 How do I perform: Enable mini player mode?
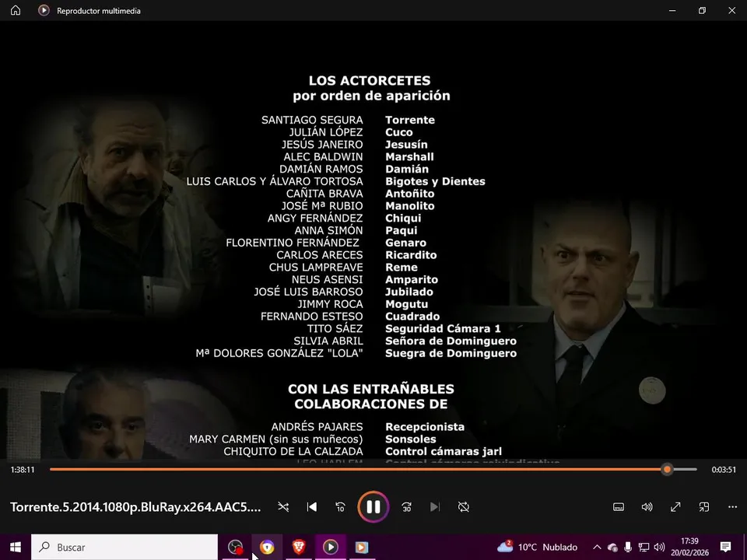coord(704,507)
